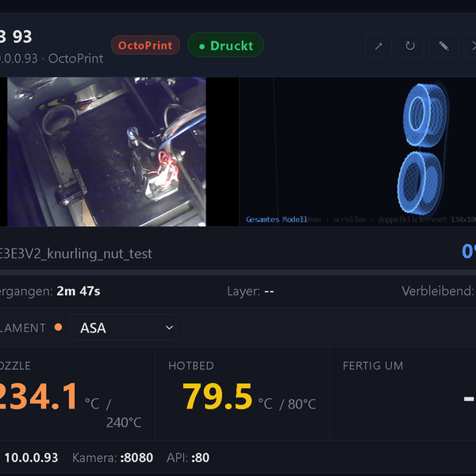Click the orange filament indicator dot

click(58, 327)
